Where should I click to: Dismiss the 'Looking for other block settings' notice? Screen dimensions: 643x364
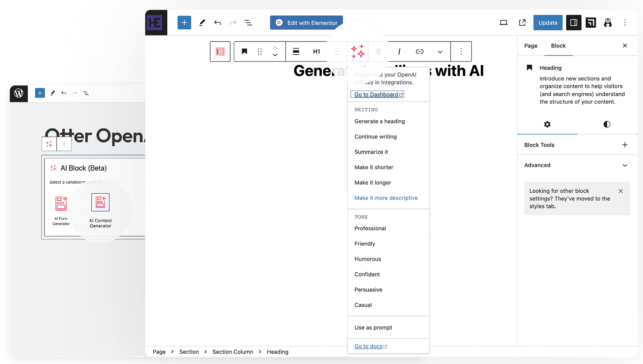pyautogui.click(x=620, y=191)
